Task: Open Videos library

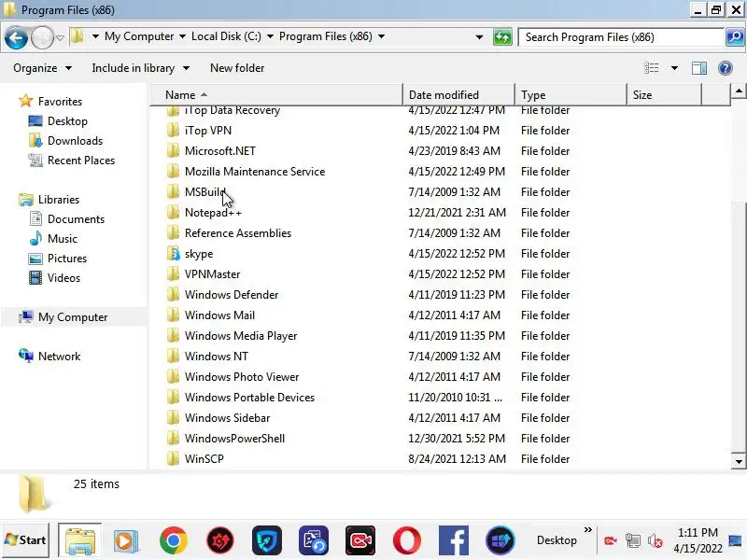Action: coord(63,277)
